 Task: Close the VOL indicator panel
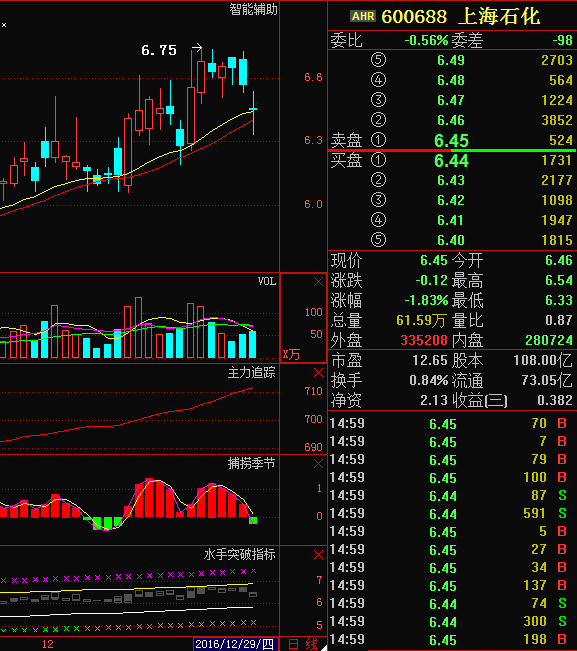pyautogui.click(x=318, y=282)
